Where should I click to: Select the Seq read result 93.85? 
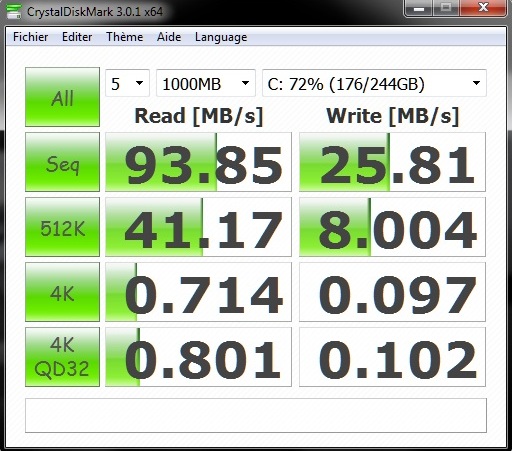[x=198, y=162]
